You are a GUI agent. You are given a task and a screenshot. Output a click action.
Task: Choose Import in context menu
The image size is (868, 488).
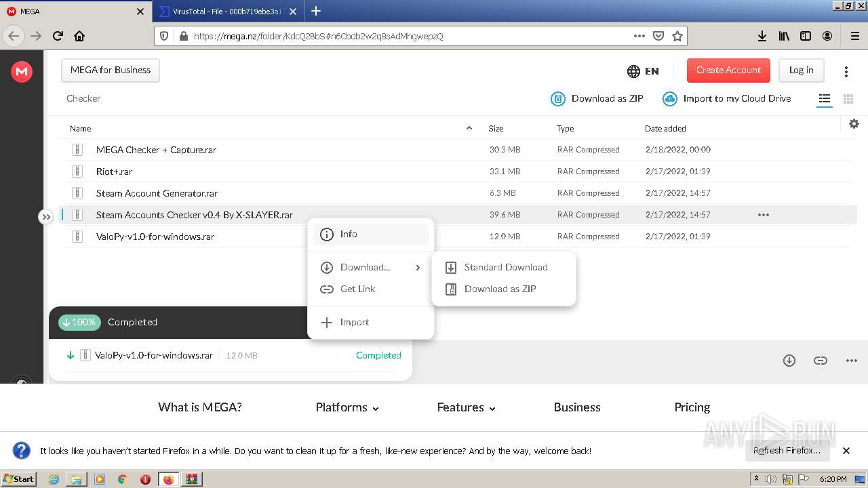coord(371,323)
